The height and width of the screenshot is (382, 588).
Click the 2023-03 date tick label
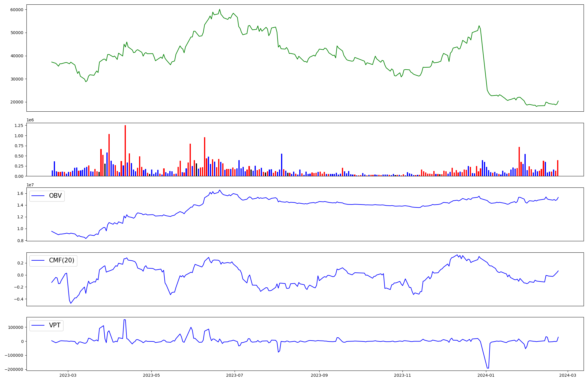[x=68, y=375]
